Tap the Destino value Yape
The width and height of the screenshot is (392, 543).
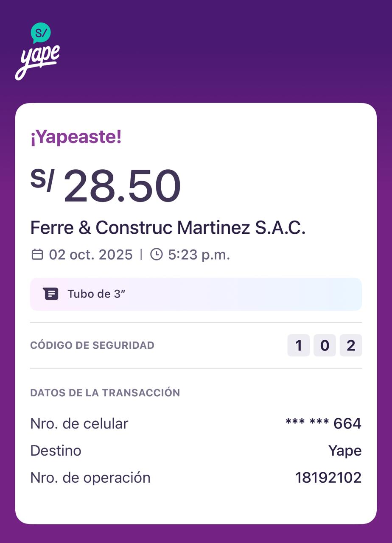345,451
